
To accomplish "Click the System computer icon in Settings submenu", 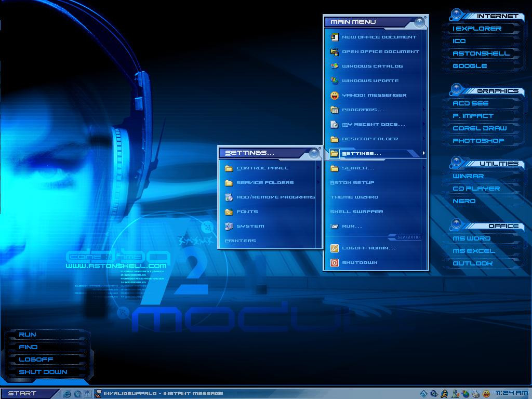I will (x=229, y=227).
